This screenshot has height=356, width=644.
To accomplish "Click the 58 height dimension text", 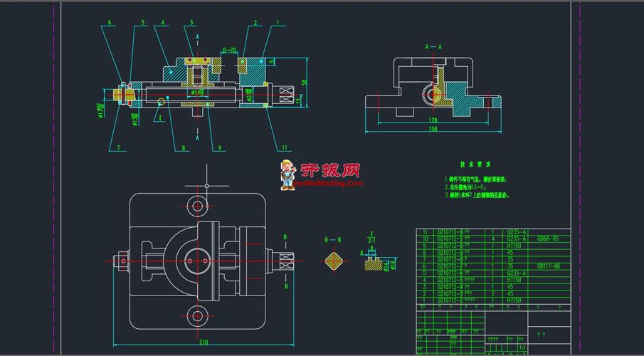I will 304,83.
